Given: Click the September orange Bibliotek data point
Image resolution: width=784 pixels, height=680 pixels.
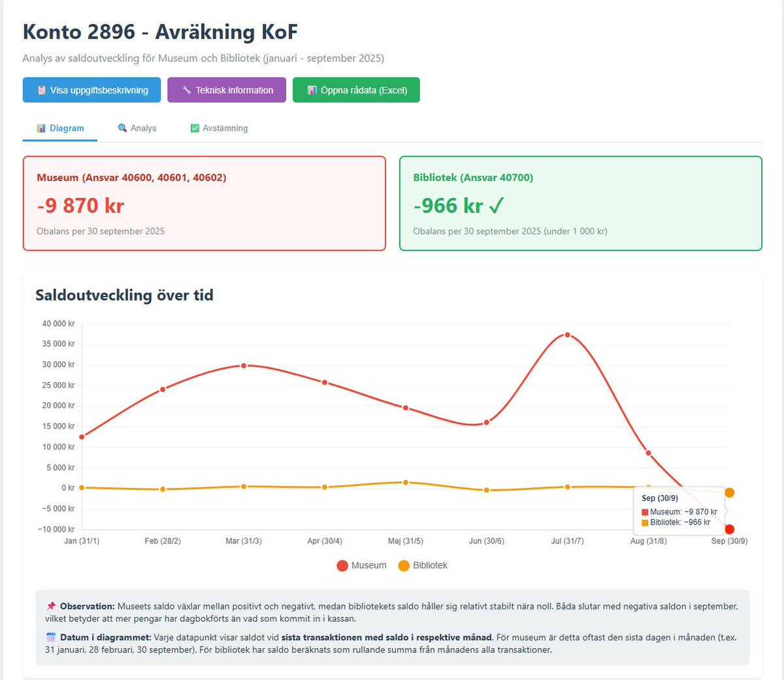Looking at the screenshot, I should [730, 493].
